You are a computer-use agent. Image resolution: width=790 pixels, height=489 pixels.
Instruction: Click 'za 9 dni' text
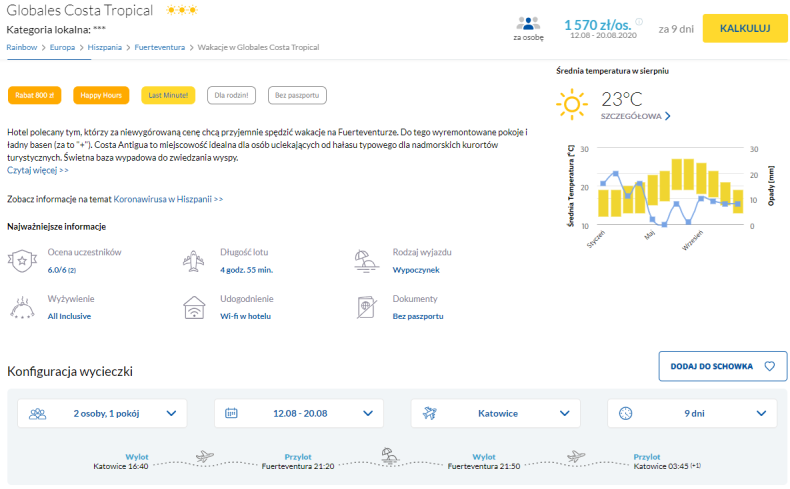pos(676,29)
